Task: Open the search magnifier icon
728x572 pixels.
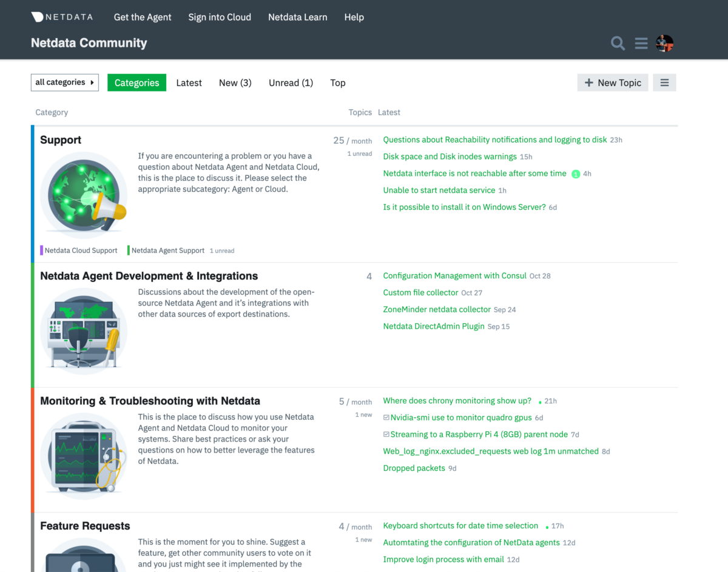Action: point(618,43)
